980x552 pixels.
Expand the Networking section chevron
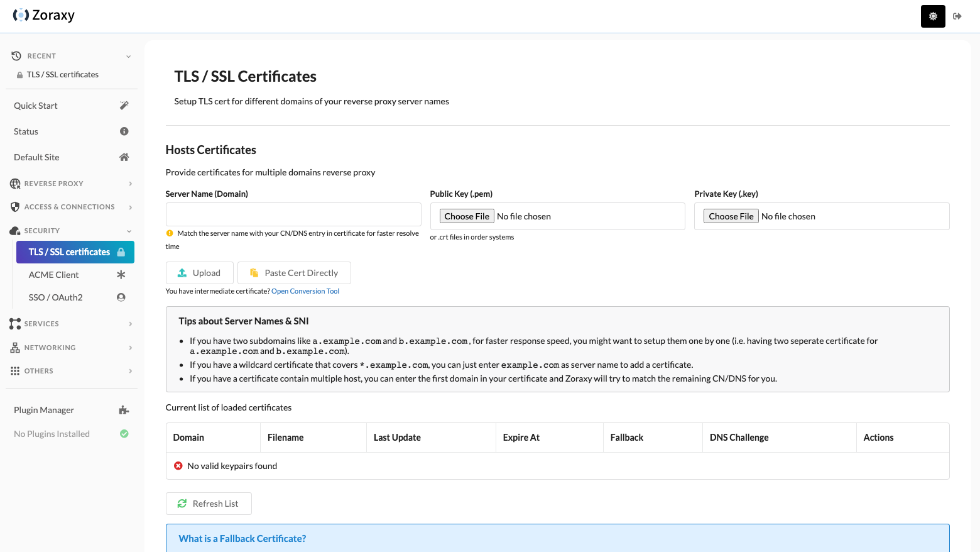[130, 348]
